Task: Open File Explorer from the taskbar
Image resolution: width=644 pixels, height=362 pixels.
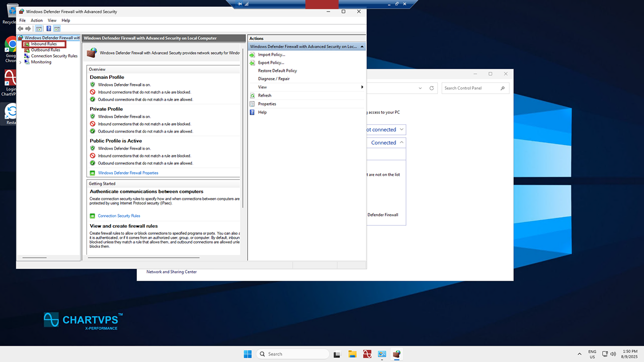Action: coord(352,354)
